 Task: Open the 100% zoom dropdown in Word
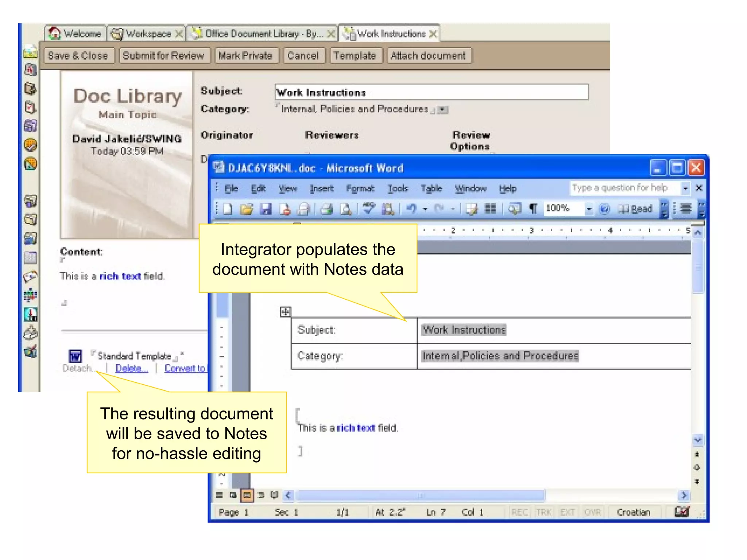(x=589, y=209)
